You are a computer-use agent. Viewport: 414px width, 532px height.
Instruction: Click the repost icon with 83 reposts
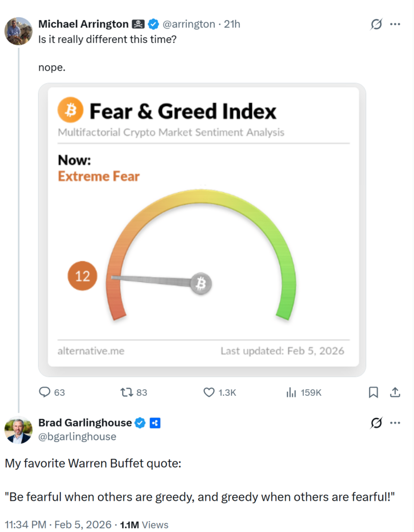126,392
